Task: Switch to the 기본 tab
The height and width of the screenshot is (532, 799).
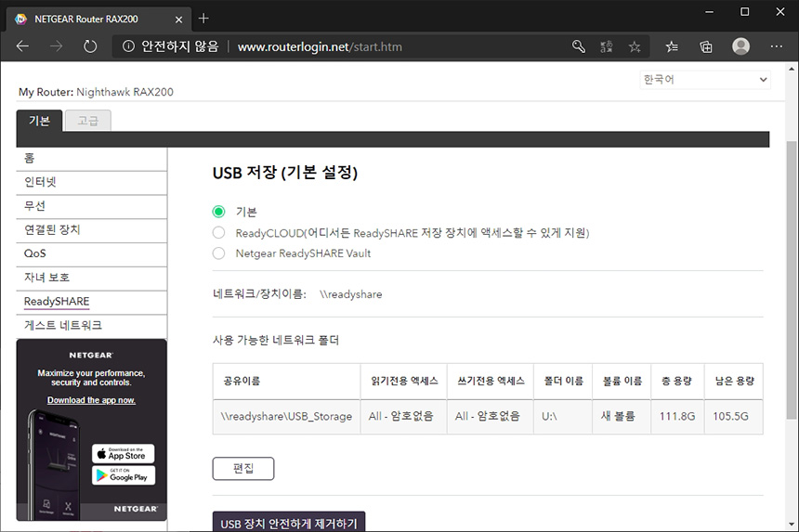Action: click(x=39, y=121)
